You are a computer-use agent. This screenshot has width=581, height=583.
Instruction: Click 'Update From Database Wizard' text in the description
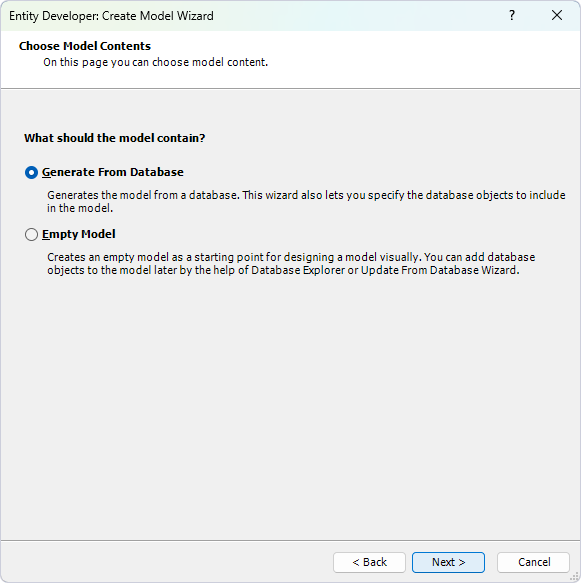pyautogui.click(x=439, y=270)
